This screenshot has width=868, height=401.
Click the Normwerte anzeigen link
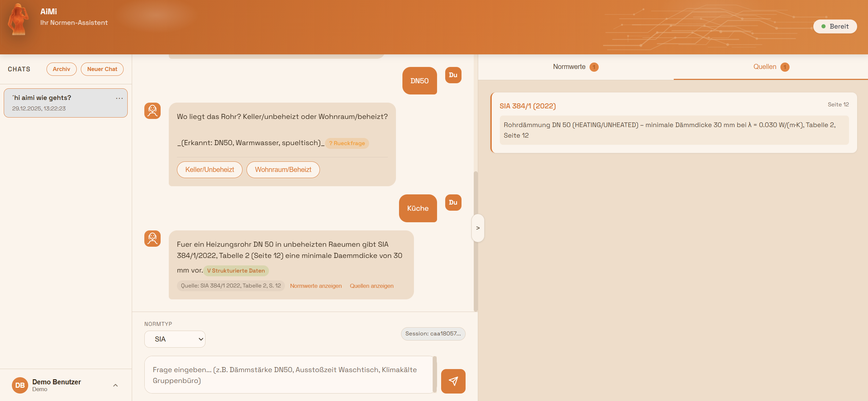click(315, 286)
